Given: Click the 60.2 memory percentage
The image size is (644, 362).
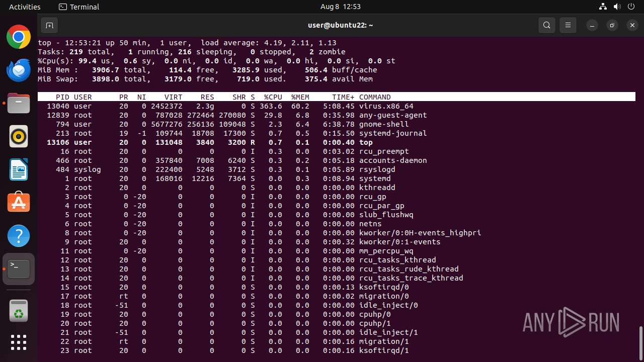Looking at the screenshot, I should coord(300,106).
